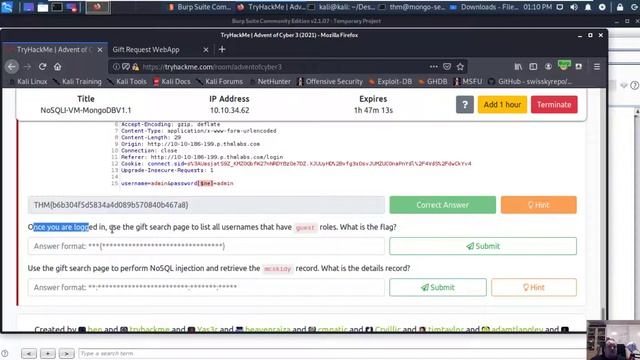Go forward in Firefox history

click(x=27, y=67)
